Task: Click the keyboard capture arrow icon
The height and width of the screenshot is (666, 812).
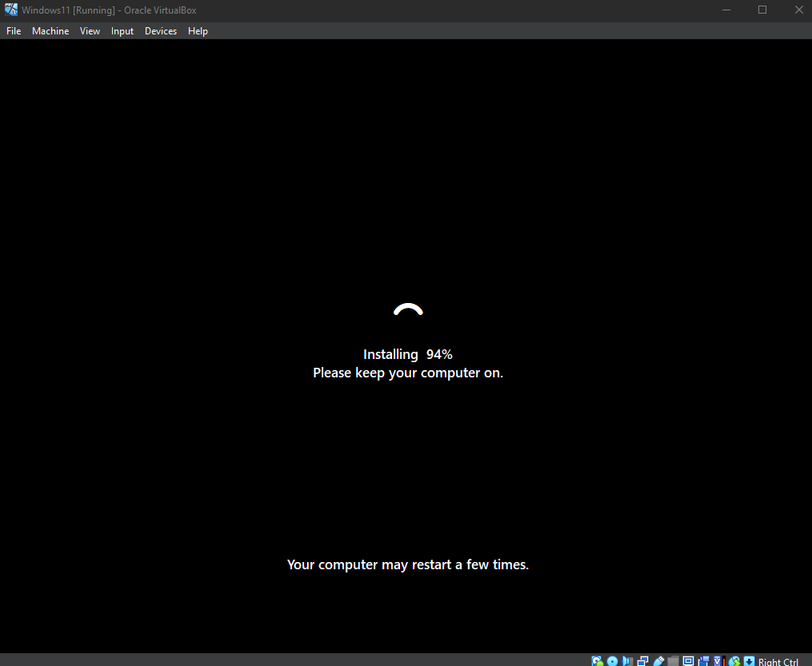Action: tap(749, 661)
